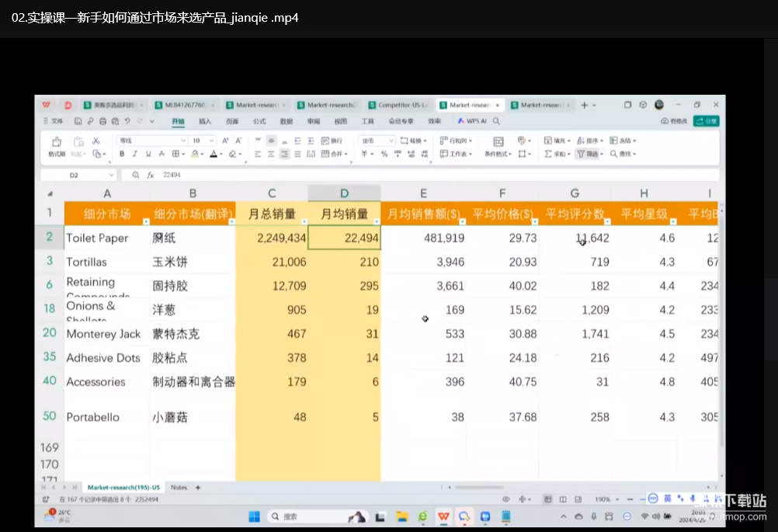778x532 pixels.
Task: Click the green 分享 share button
Action: coord(706,121)
